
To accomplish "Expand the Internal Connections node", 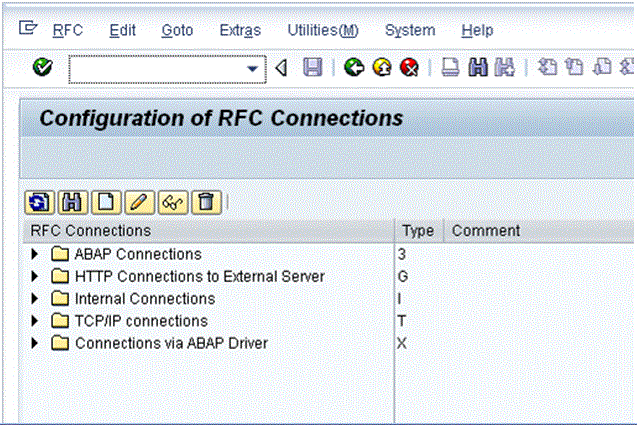I will (x=35, y=299).
